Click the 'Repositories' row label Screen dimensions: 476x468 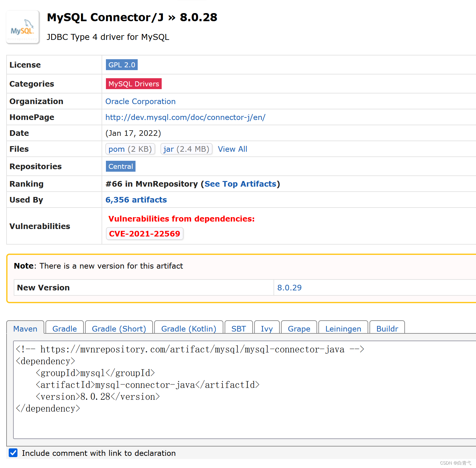click(x=36, y=167)
